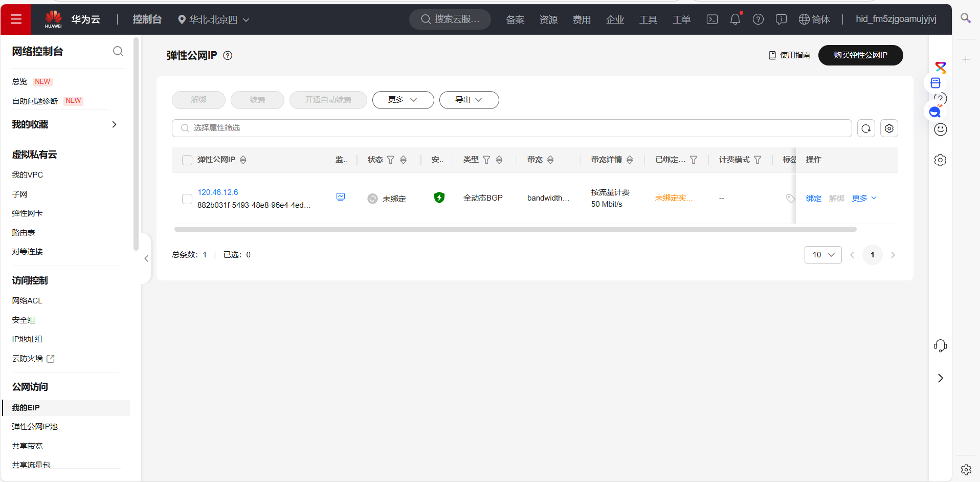
Task: Sort by 带宽 column
Action: pyautogui.click(x=550, y=160)
